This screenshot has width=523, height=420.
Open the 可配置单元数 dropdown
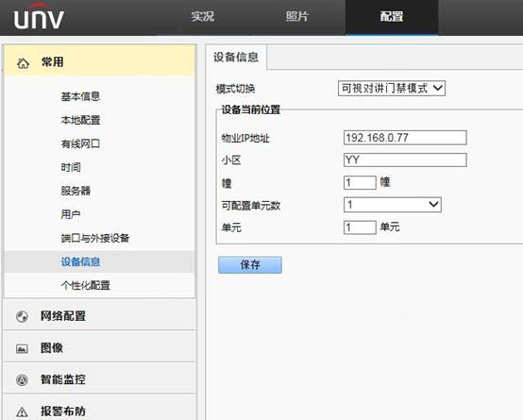pyautogui.click(x=393, y=205)
